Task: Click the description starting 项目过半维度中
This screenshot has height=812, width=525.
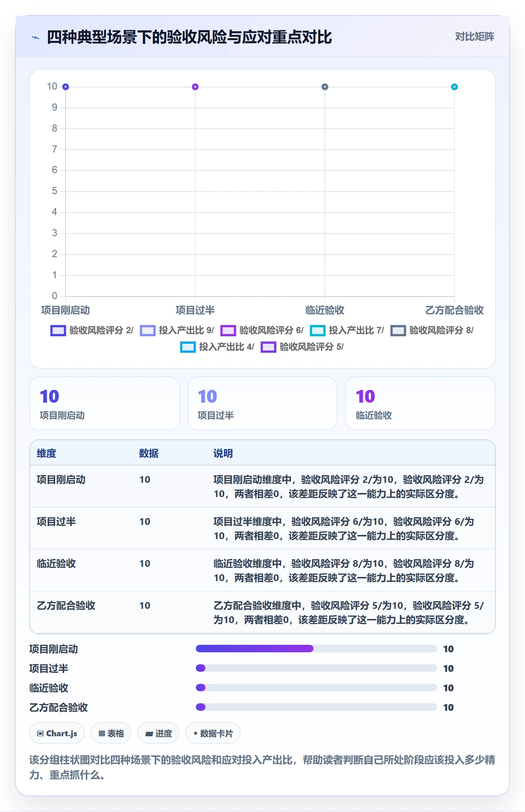Action: click(344, 529)
